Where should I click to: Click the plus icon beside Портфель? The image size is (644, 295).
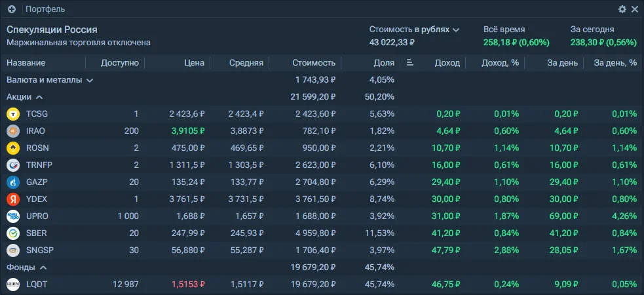pos(12,9)
